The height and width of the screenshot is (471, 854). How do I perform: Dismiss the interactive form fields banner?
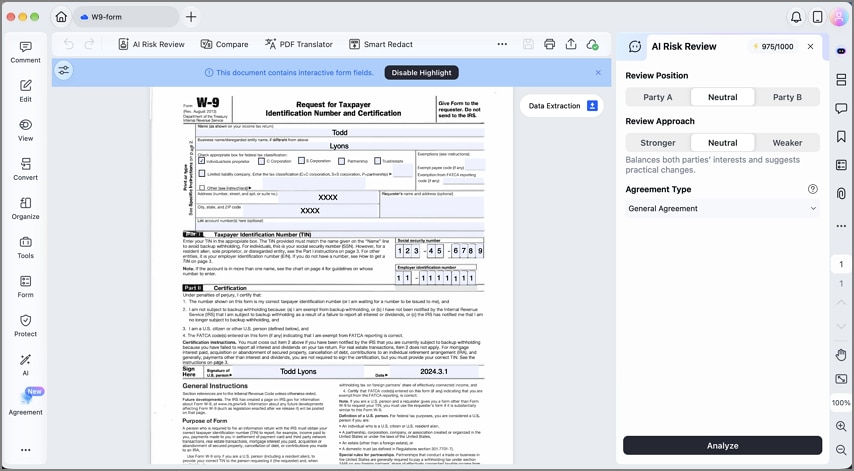pyautogui.click(x=598, y=72)
